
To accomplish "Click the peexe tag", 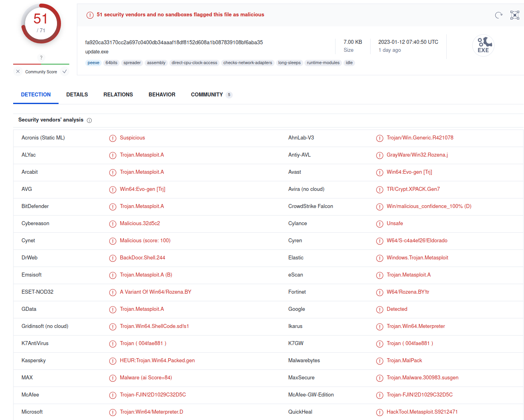I will [x=94, y=63].
